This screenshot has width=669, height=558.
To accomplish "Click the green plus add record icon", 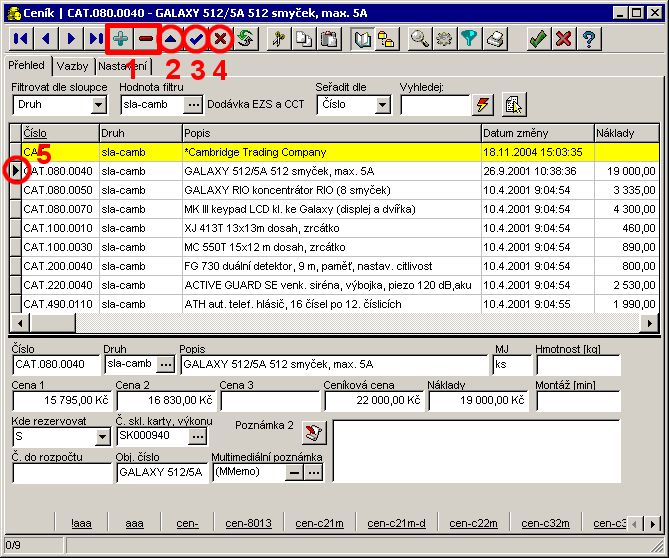I will (121, 39).
